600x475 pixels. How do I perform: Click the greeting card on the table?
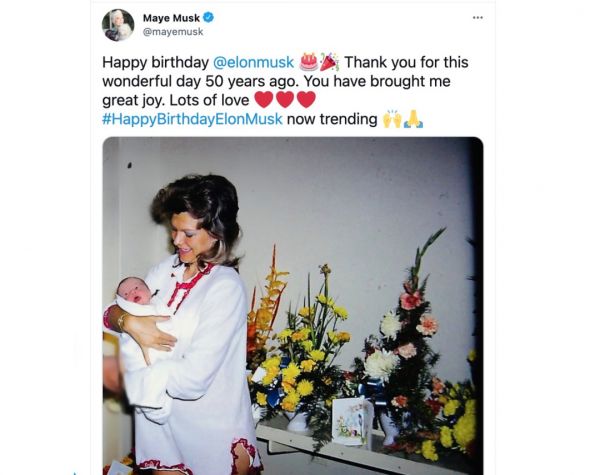(x=352, y=420)
